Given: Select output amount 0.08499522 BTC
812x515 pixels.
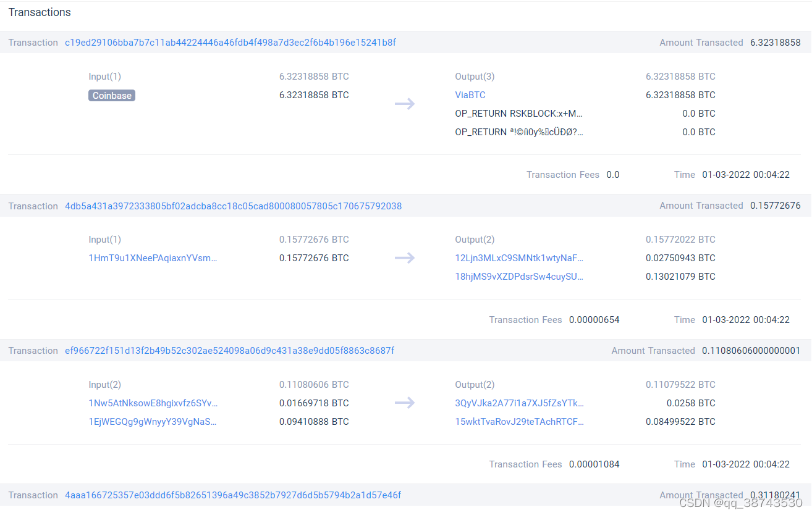Looking at the screenshot, I should tap(680, 422).
